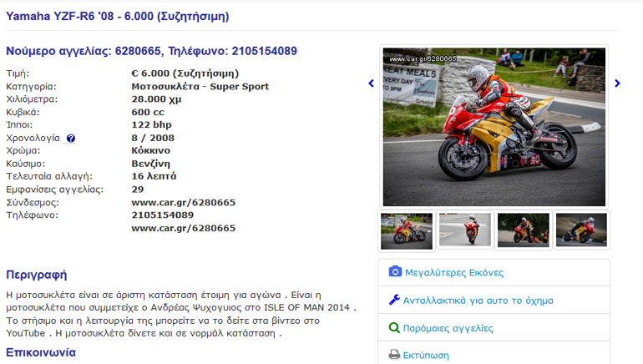Open the first www.car.gr/6280665 link next to Σύνδεσμος
The height and width of the screenshot is (364, 643).
click(184, 203)
